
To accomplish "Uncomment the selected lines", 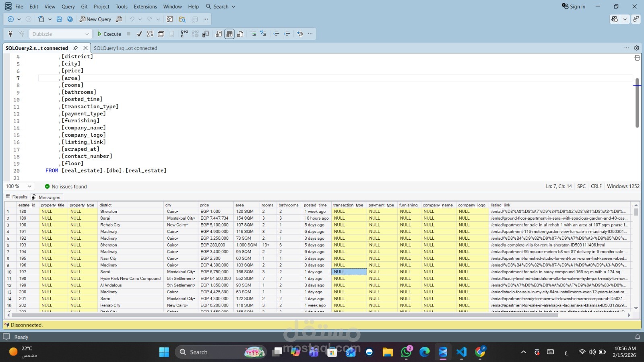I will pos(264,34).
